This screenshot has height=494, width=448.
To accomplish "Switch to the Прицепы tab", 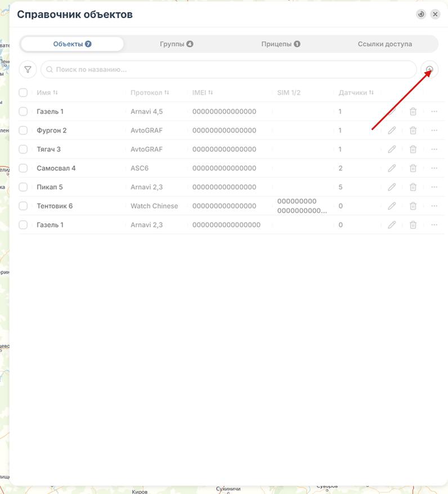I will point(280,44).
